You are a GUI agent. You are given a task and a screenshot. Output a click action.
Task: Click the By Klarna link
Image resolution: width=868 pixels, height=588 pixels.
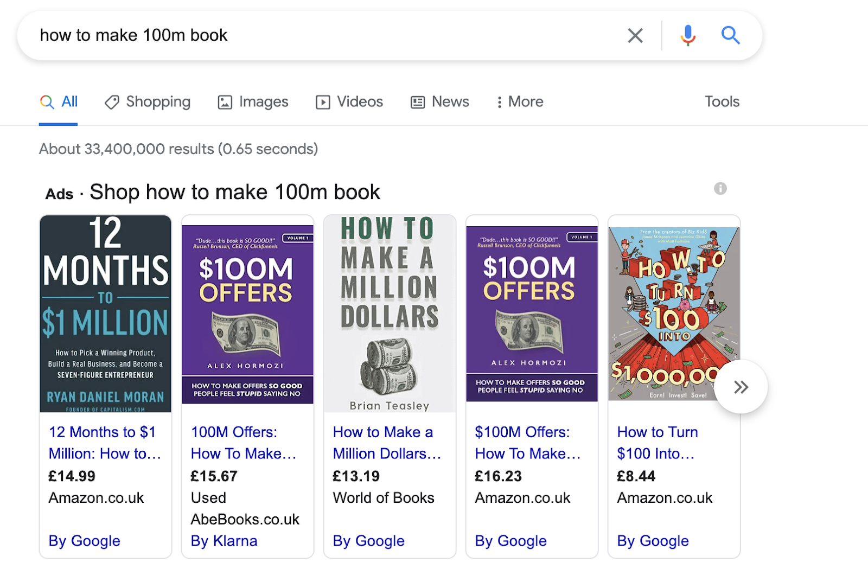(x=224, y=541)
